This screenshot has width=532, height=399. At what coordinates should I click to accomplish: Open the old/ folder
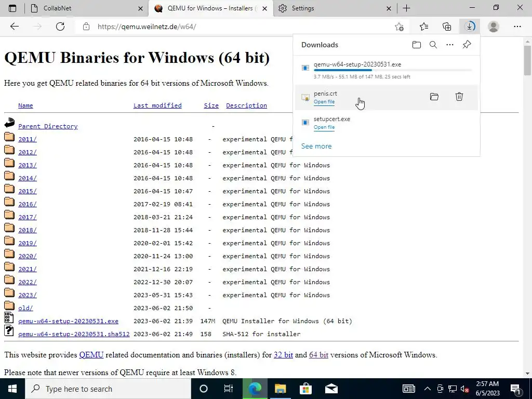point(25,308)
